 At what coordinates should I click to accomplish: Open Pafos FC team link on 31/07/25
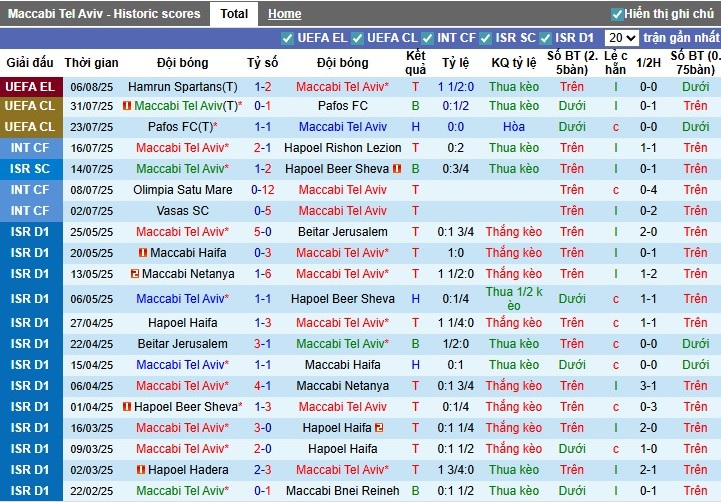click(x=343, y=106)
